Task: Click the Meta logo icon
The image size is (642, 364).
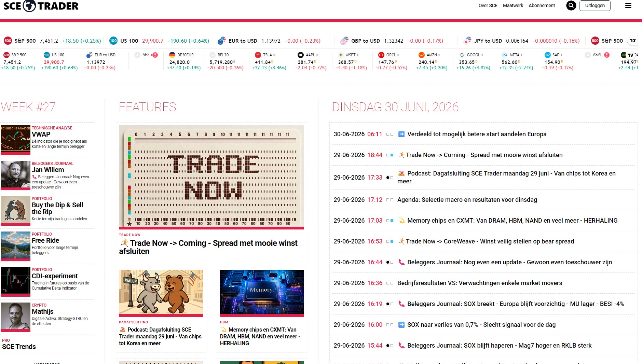Action: (x=504, y=55)
